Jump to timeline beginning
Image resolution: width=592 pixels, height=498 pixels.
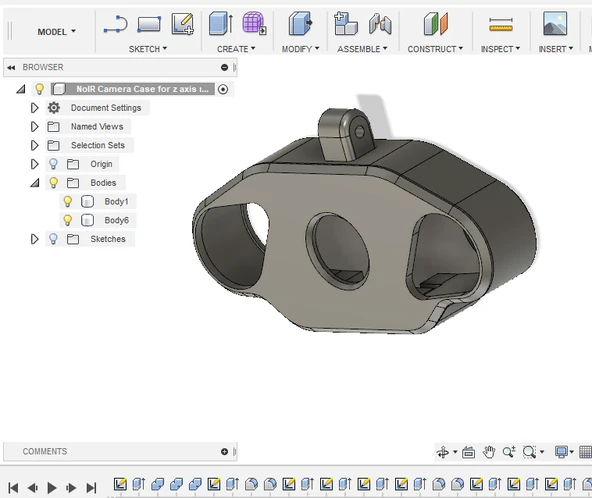coord(13,488)
